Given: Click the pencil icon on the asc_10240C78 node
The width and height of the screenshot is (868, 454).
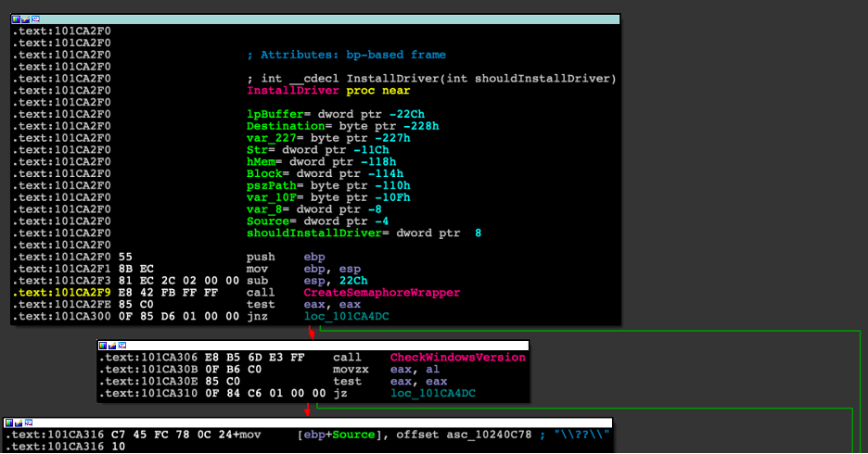Looking at the screenshot, I should click(19, 423).
